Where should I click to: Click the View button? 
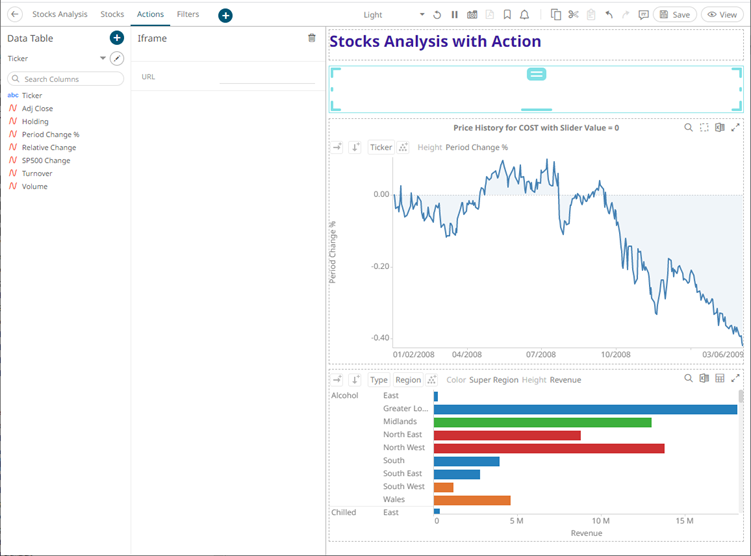(x=721, y=15)
